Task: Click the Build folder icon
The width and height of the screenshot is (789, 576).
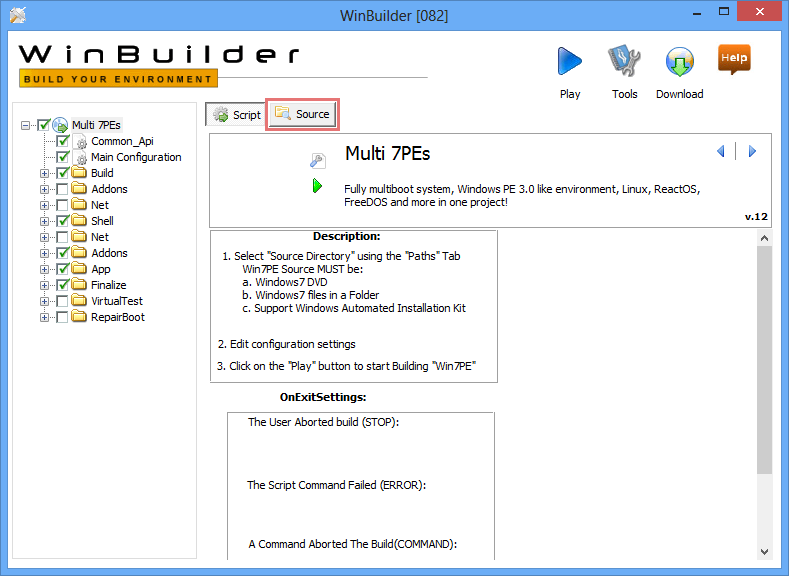Action: coord(79,173)
